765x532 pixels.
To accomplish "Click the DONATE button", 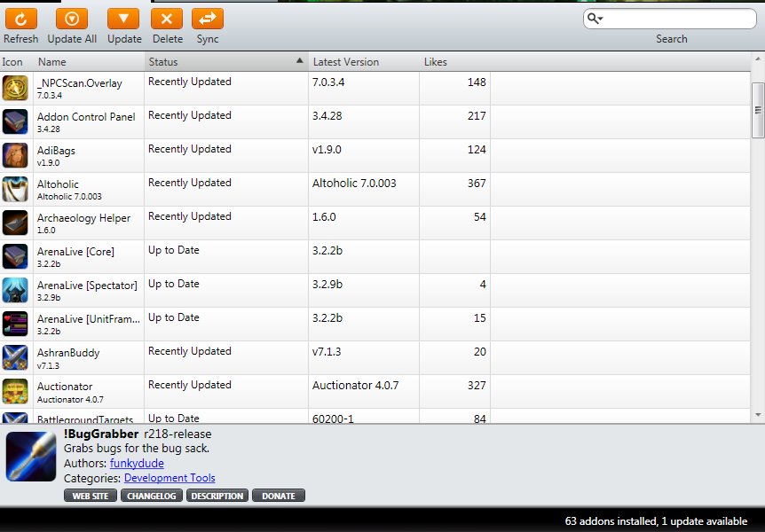I will 279,496.
